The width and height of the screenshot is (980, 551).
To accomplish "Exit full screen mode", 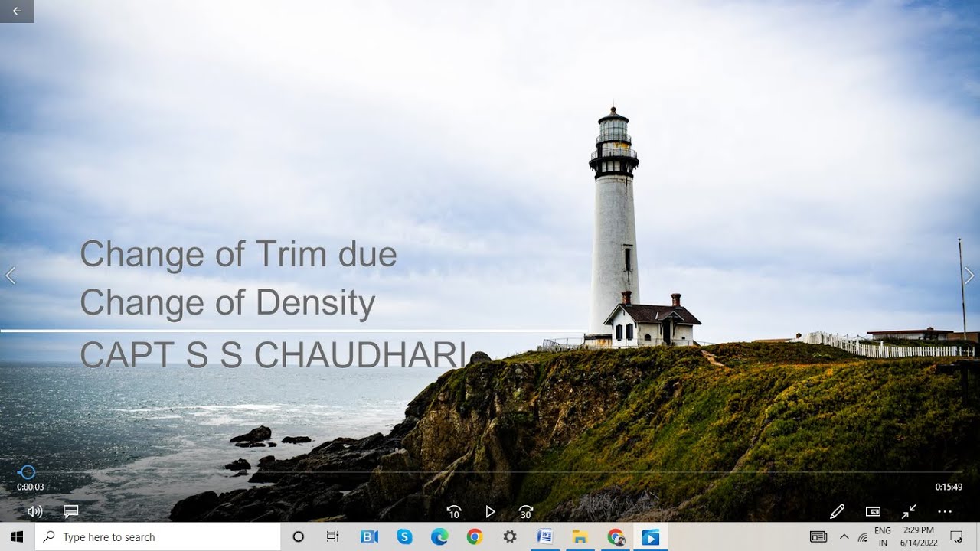I will click(909, 511).
